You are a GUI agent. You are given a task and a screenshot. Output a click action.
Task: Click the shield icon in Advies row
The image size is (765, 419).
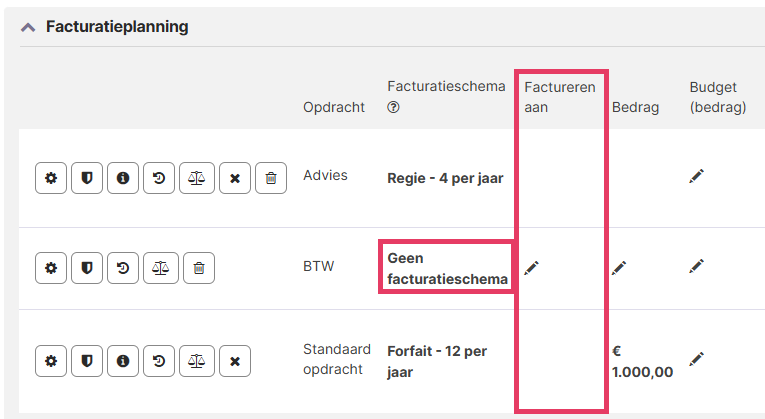click(x=87, y=179)
